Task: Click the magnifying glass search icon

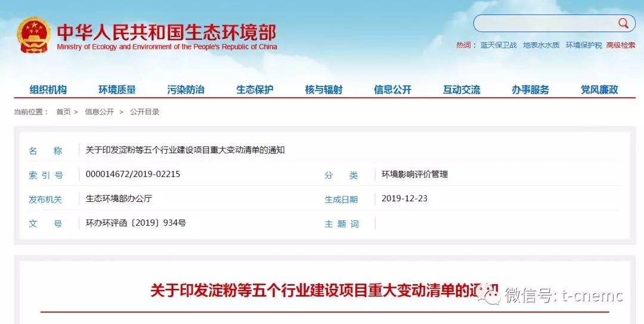Action: pos(623,23)
